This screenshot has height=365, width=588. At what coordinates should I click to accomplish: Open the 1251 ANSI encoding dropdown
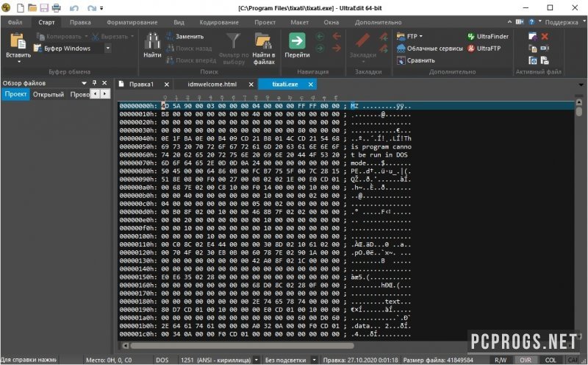point(256,360)
